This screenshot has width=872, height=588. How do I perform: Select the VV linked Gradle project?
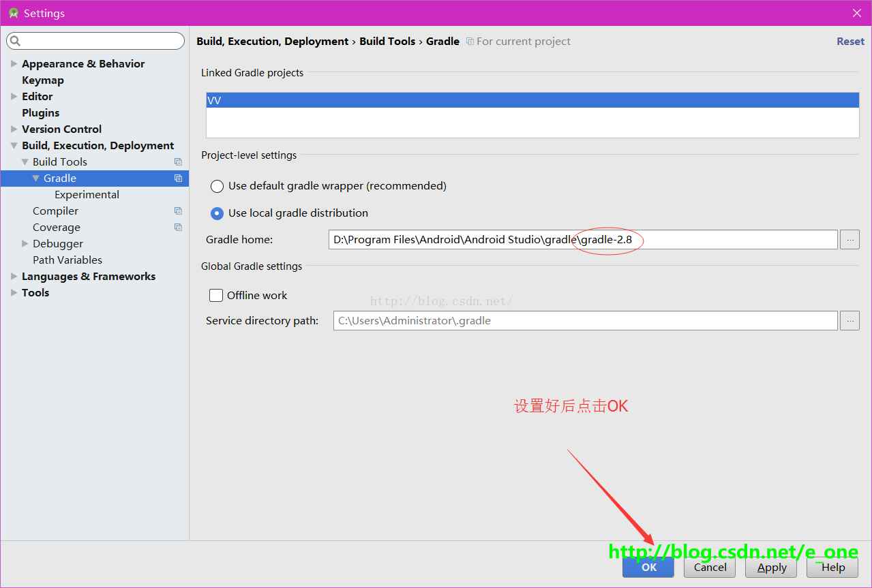[532, 100]
